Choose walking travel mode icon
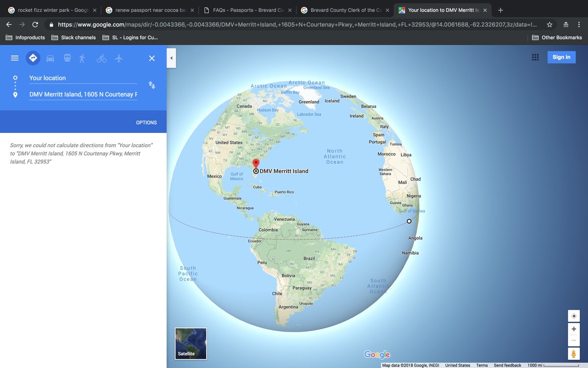 click(x=82, y=58)
